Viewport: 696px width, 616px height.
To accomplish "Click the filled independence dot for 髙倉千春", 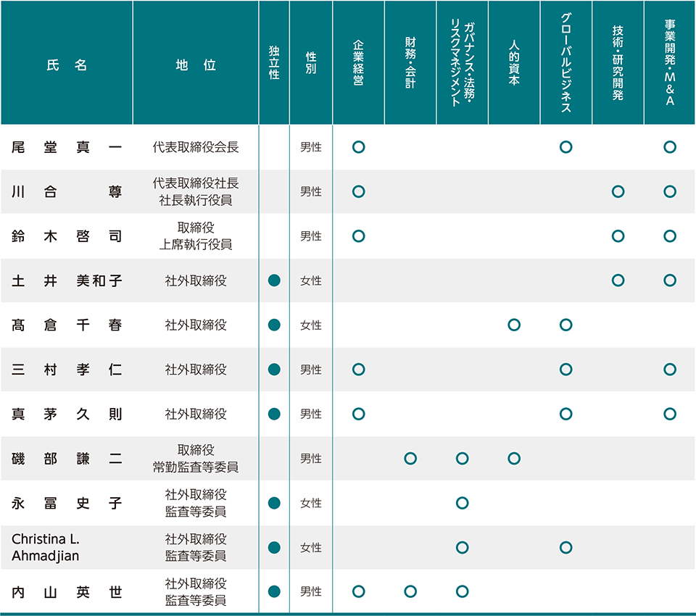I will (x=274, y=325).
